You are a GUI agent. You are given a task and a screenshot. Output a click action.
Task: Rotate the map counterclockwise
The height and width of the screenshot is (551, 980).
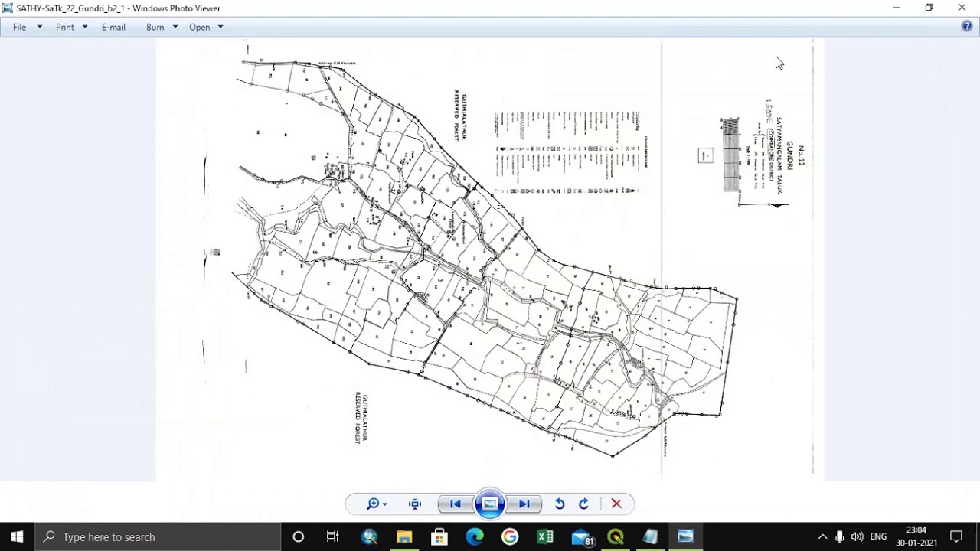pos(560,504)
